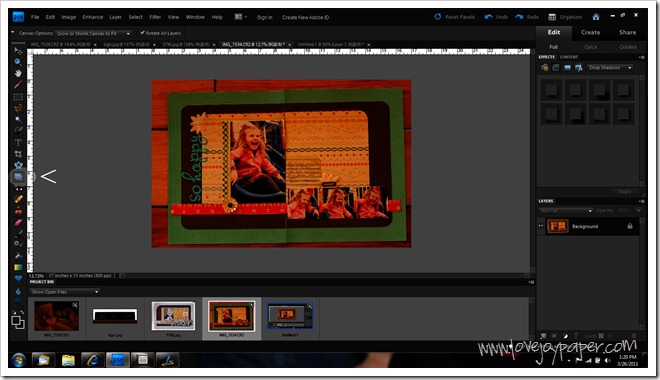
Task: Select the Gradient tool
Action: pyautogui.click(x=18, y=267)
